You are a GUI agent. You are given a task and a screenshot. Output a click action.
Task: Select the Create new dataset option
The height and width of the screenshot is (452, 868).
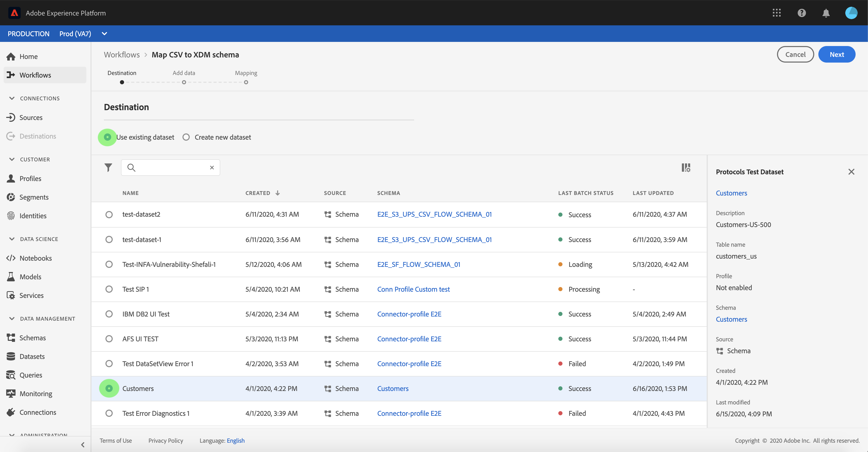186,137
